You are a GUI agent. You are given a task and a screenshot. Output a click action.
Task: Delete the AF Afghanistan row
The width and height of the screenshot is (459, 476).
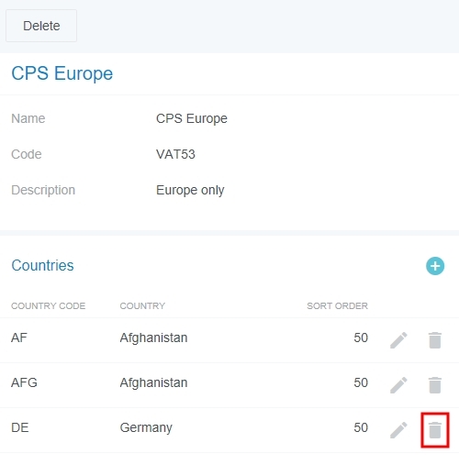[x=435, y=340]
